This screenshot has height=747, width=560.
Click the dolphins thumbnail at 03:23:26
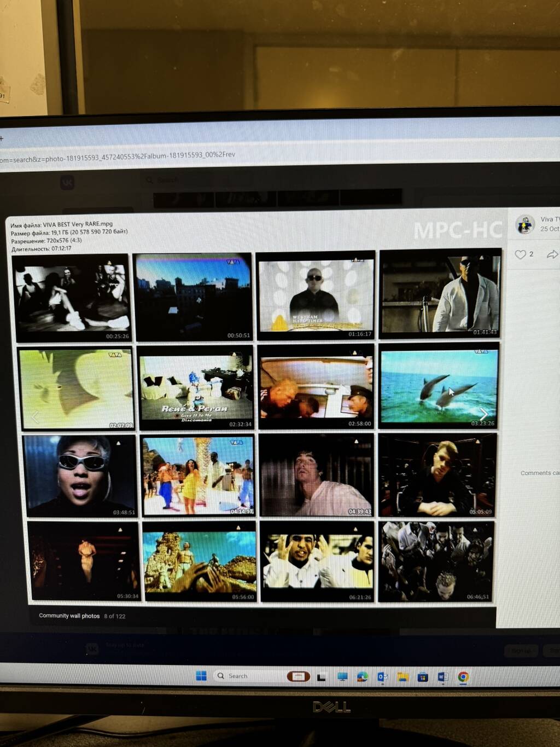coord(439,387)
